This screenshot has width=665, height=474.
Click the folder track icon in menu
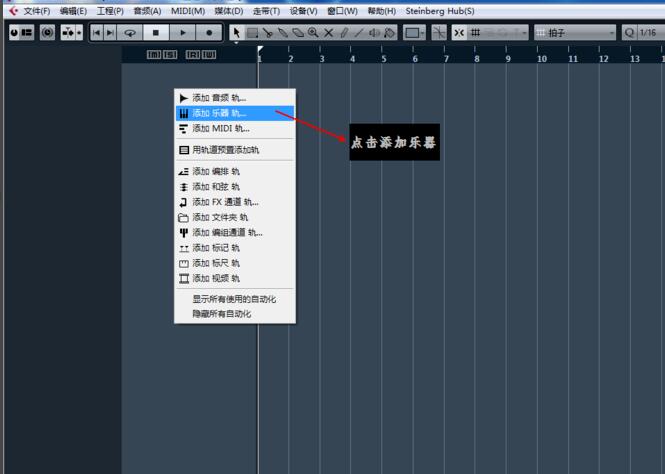pos(183,217)
